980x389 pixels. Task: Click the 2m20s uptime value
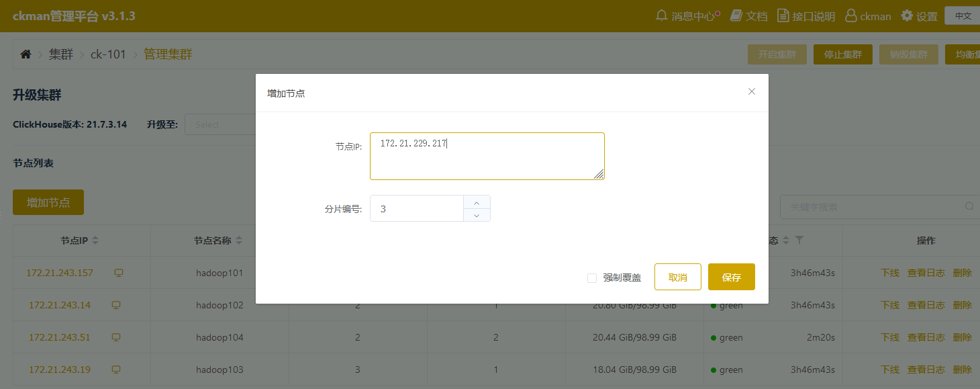coord(821,337)
